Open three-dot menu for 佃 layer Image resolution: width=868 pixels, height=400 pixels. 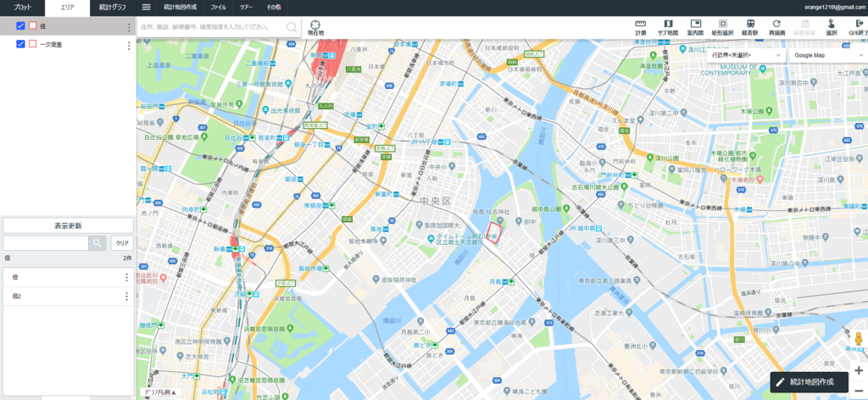129,27
